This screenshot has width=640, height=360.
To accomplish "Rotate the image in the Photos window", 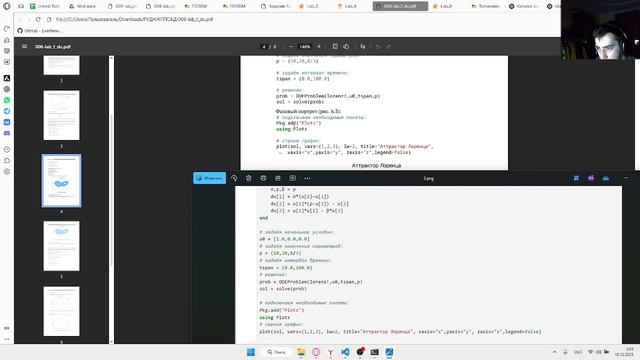I will pos(234,178).
